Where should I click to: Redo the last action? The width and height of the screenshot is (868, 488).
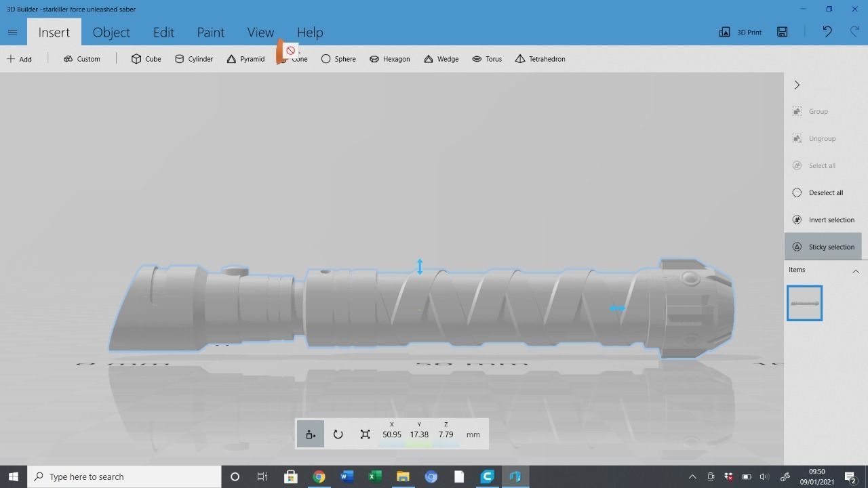tap(854, 32)
